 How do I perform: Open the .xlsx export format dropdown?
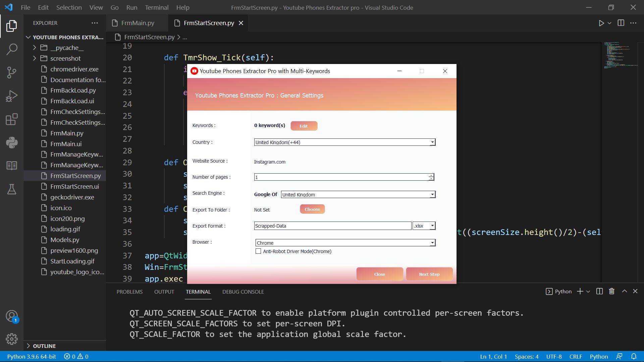click(x=424, y=226)
